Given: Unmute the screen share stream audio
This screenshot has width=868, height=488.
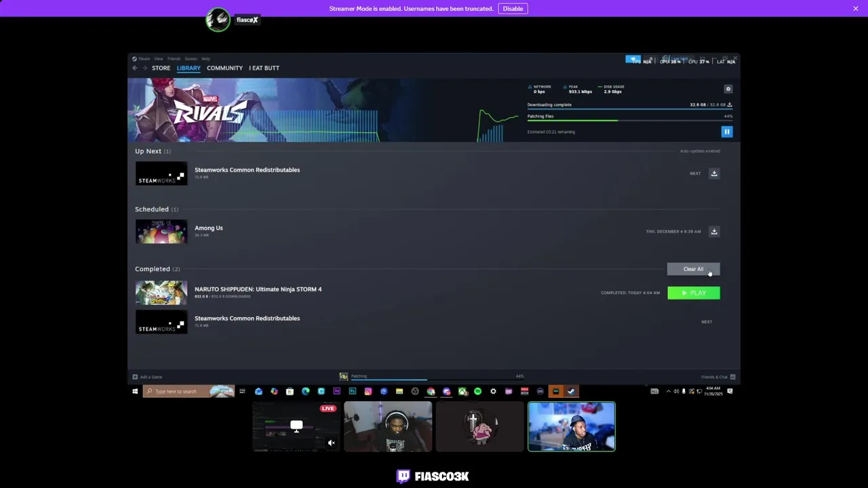Looking at the screenshot, I should (x=331, y=443).
